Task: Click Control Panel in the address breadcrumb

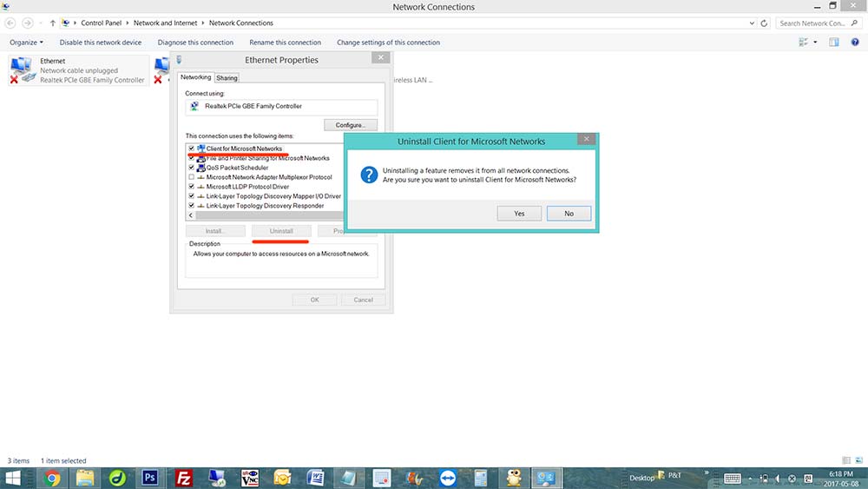Action: point(102,23)
